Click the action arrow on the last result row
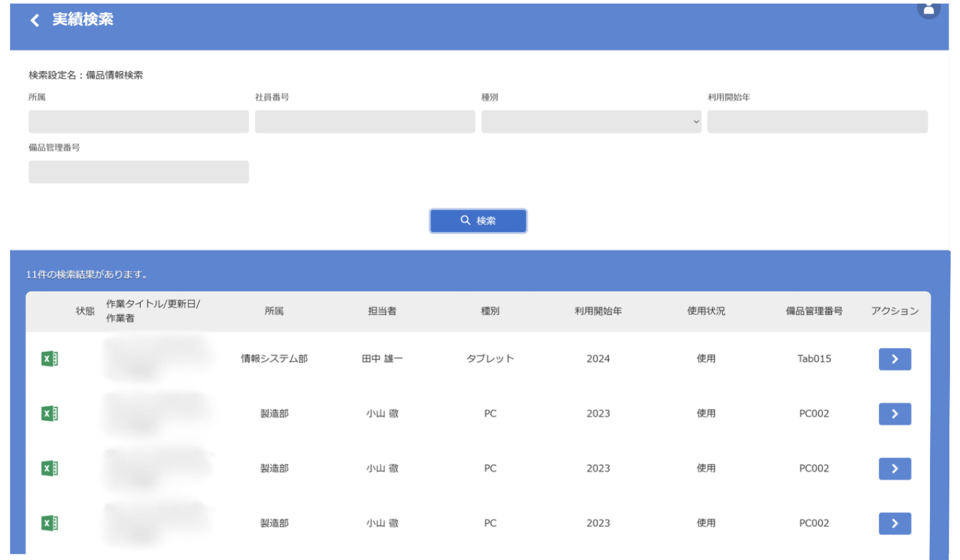Viewport: 960px width, 560px height. (895, 523)
